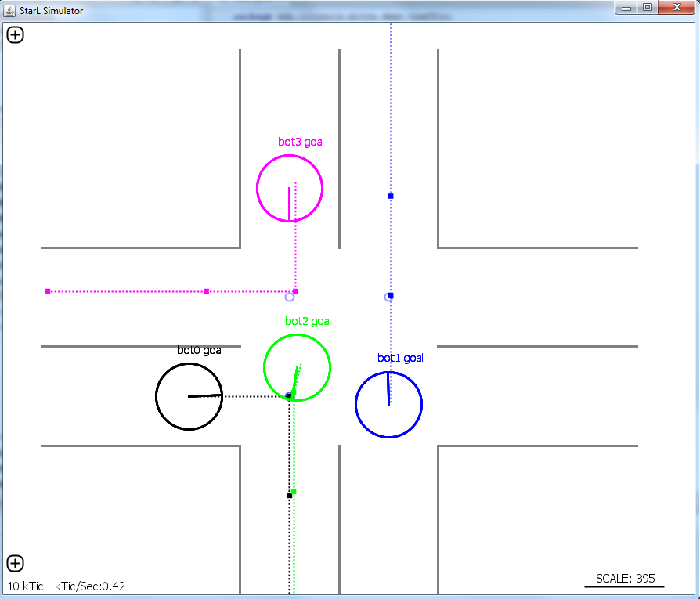Click the "SCALE: 395" indicator
This screenshot has height=599, width=700.
point(625,579)
